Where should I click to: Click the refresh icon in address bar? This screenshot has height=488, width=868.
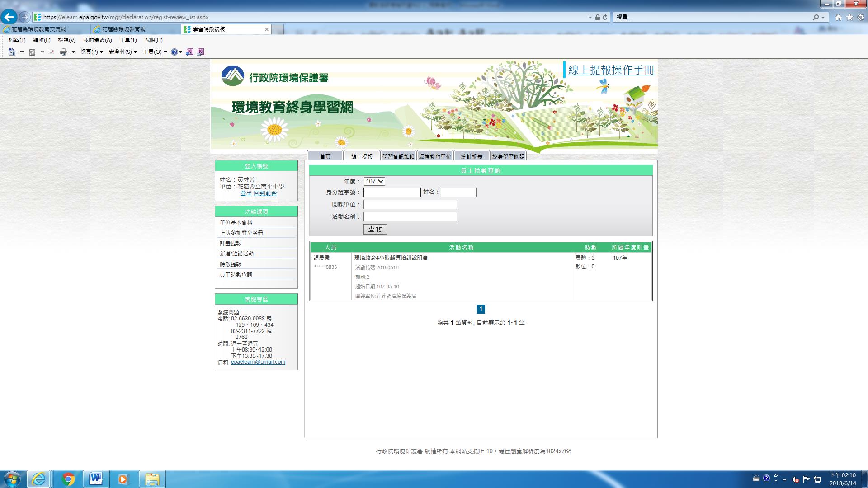pos(605,17)
